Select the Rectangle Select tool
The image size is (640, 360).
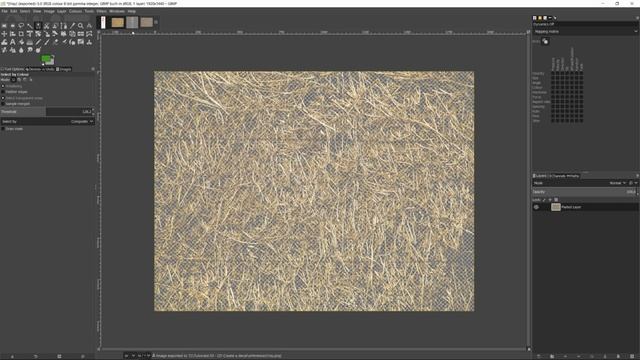click(4, 26)
